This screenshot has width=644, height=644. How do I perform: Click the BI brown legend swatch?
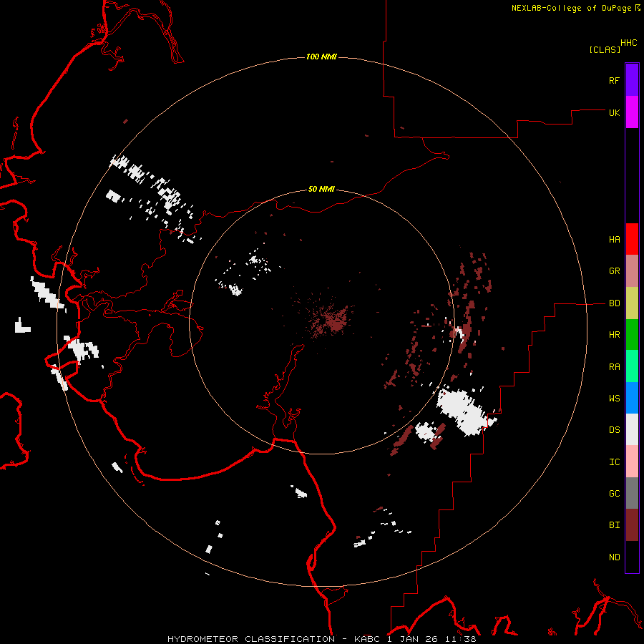(x=632, y=525)
